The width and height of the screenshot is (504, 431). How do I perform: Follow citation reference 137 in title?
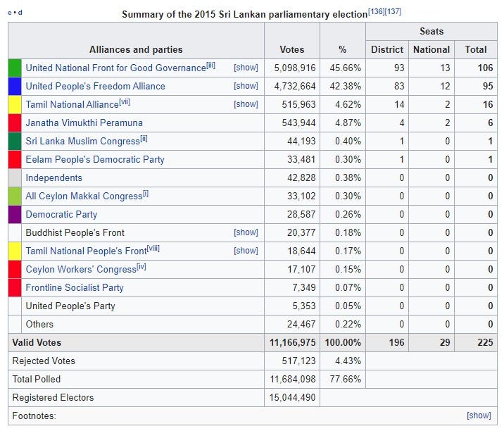(x=393, y=11)
